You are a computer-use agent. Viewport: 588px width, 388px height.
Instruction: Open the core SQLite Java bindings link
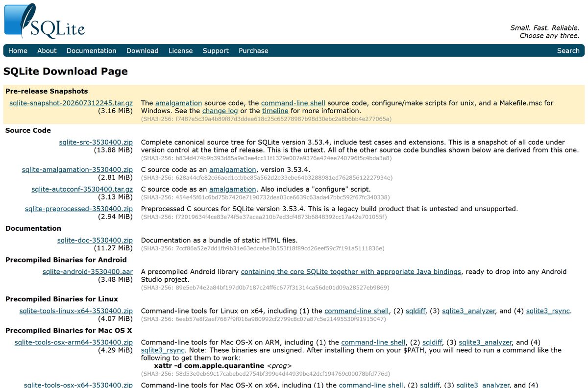pos(351,271)
